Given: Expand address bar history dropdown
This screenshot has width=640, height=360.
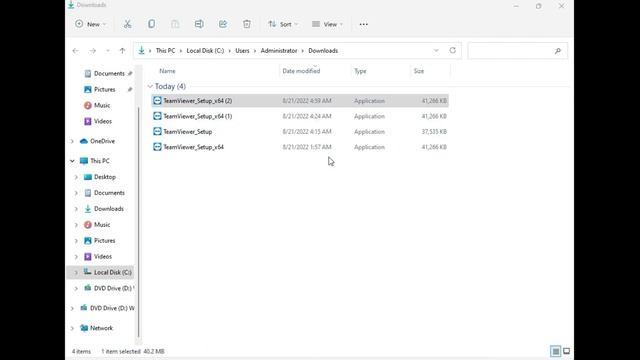Looking at the screenshot, I should click(436, 51).
